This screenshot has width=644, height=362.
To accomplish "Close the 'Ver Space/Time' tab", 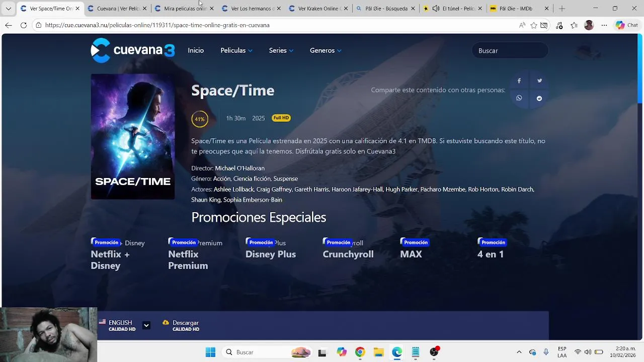I will [77, 9].
